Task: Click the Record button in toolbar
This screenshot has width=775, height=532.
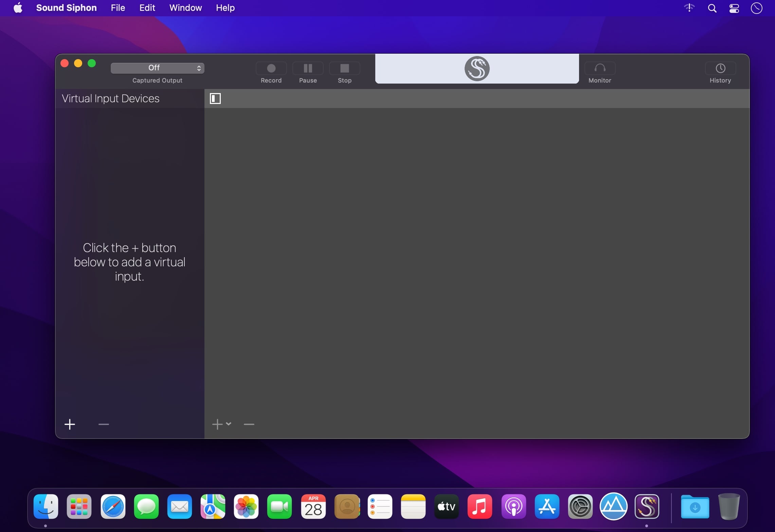Action: tap(271, 69)
